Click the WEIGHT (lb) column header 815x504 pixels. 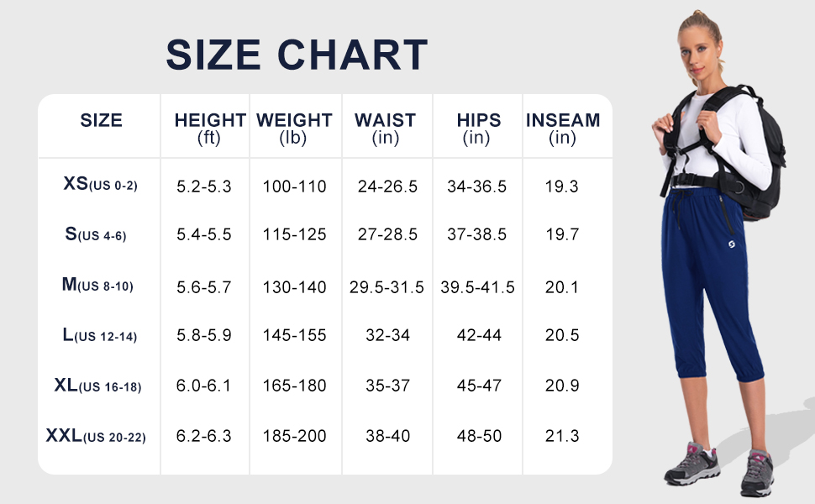[x=294, y=129]
